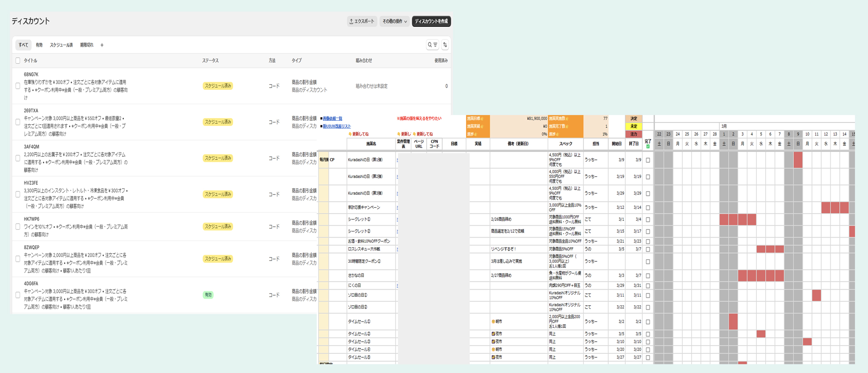Select 担当 cell うの in ロスレスキュー大作戦 row
The width and height of the screenshot is (868, 373).
595,249
